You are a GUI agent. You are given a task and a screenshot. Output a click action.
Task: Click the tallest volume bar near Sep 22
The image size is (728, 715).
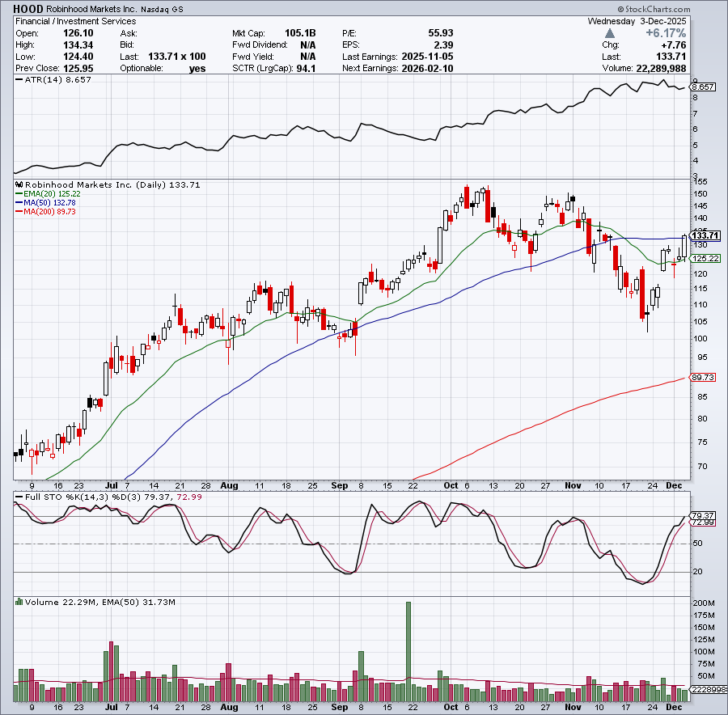(x=408, y=651)
